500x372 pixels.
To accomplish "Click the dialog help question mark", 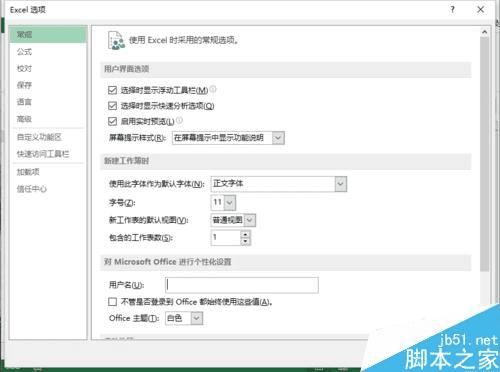I will pyautogui.click(x=452, y=10).
